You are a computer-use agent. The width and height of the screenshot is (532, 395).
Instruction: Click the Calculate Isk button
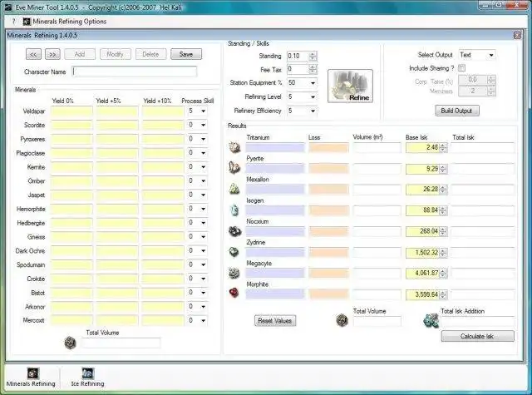pos(477,336)
